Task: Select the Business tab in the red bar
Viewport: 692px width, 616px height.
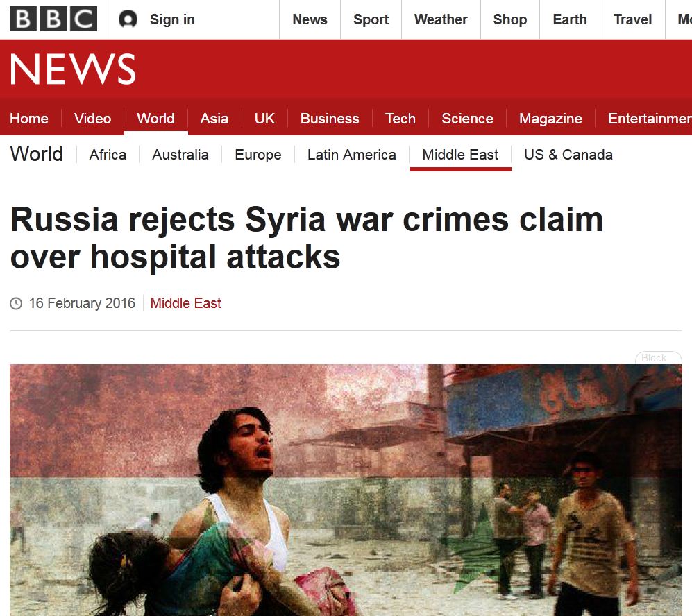Action: click(330, 118)
